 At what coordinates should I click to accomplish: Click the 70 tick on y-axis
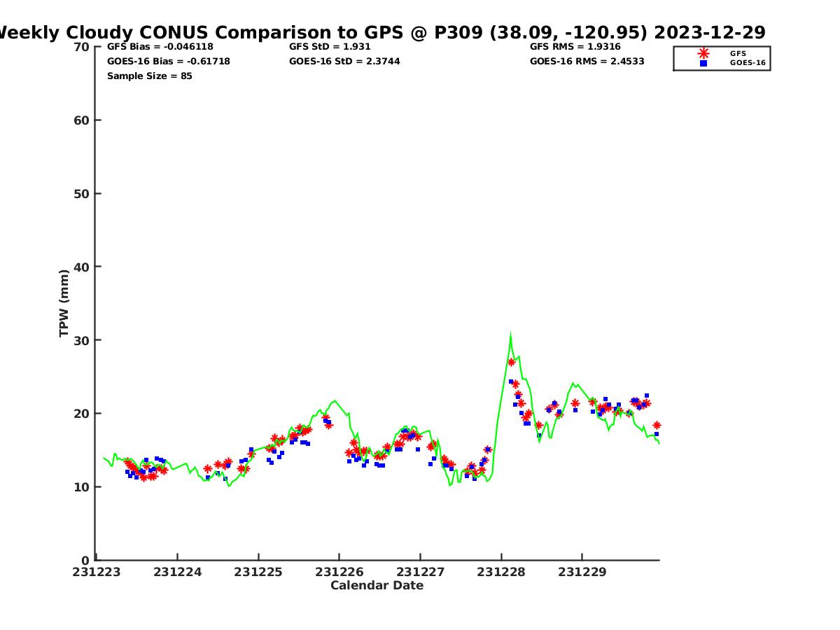pyautogui.click(x=82, y=47)
